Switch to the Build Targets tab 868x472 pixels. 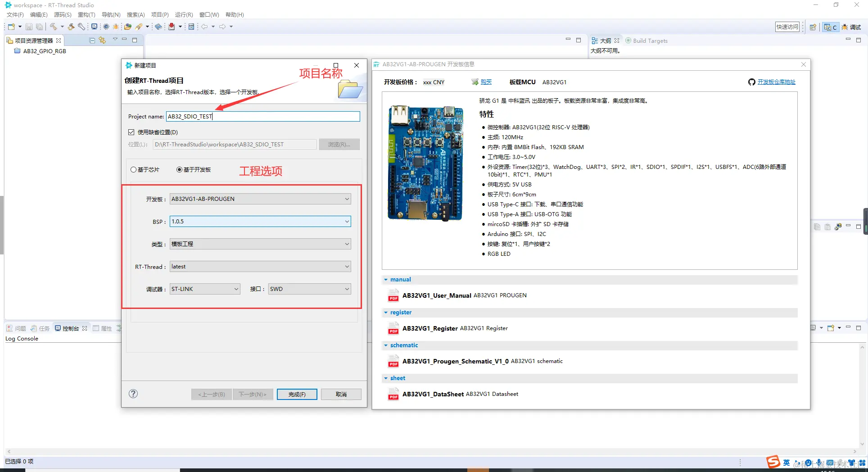point(646,41)
